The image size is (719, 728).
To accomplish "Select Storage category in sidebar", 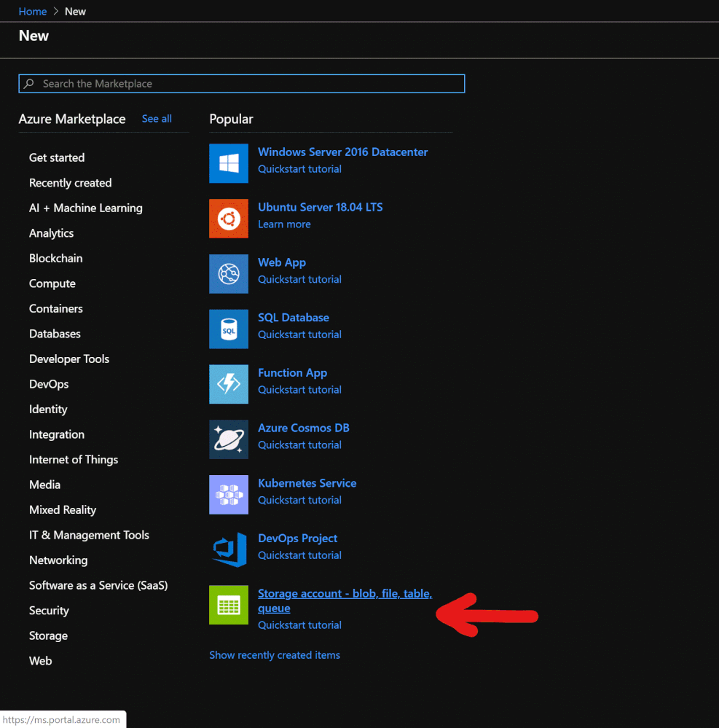I will pyautogui.click(x=48, y=635).
